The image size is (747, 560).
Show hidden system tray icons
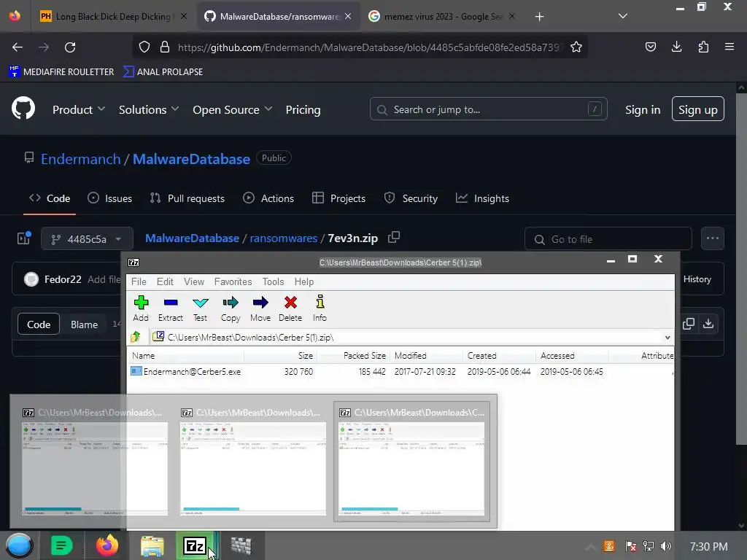(x=590, y=547)
